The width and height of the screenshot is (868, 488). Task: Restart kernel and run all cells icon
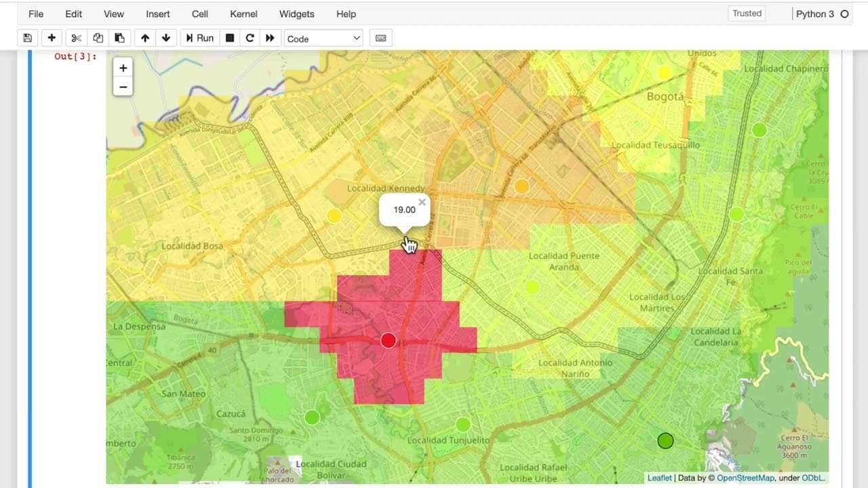270,38
